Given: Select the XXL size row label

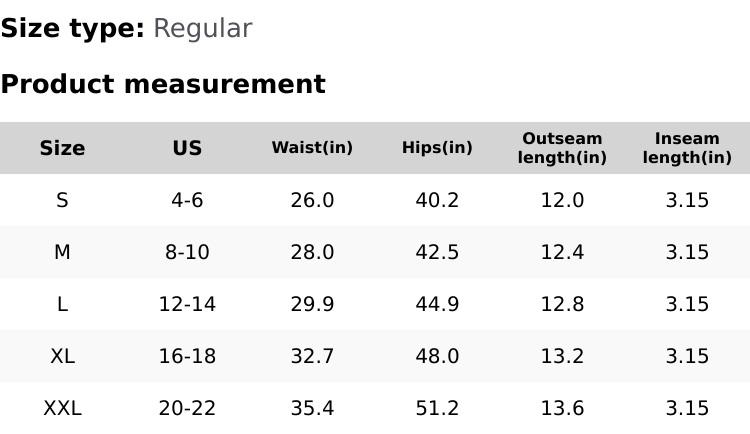Looking at the screenshot, I should 62,408.
